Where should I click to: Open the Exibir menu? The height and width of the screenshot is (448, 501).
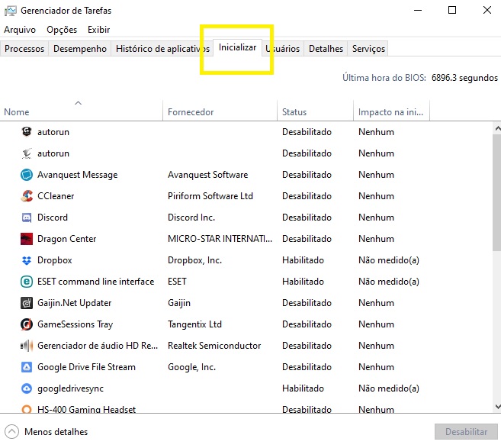98,30
